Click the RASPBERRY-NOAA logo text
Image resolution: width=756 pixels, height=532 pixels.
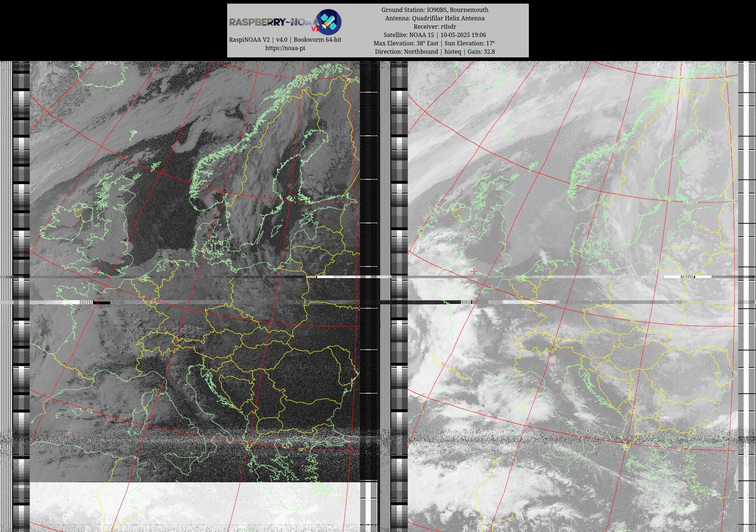274,23
